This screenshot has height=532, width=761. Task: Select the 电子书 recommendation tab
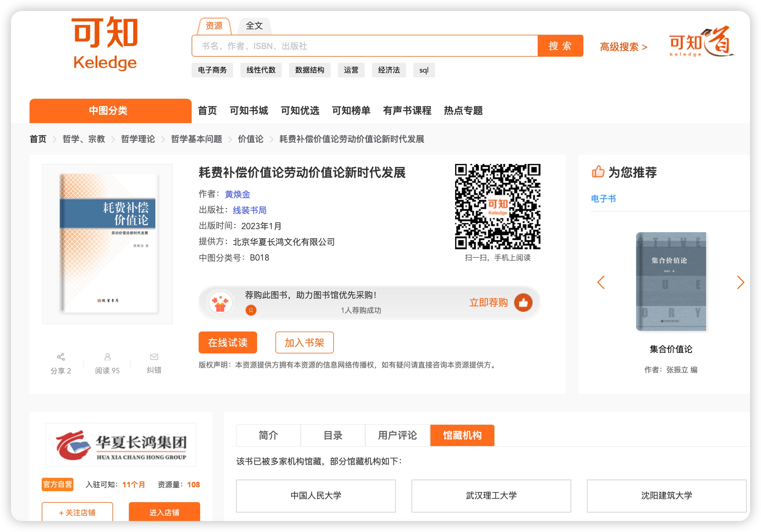coord(603,199)
